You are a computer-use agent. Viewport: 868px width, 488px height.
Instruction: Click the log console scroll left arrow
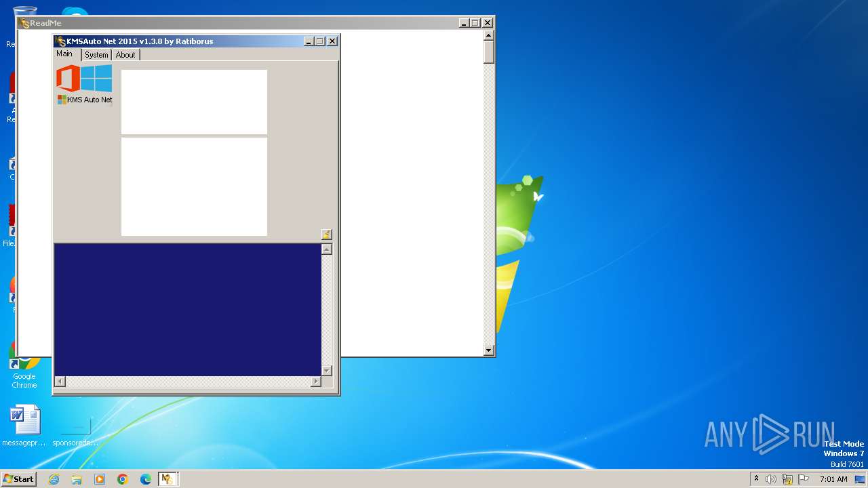click(x=60, y=382)
